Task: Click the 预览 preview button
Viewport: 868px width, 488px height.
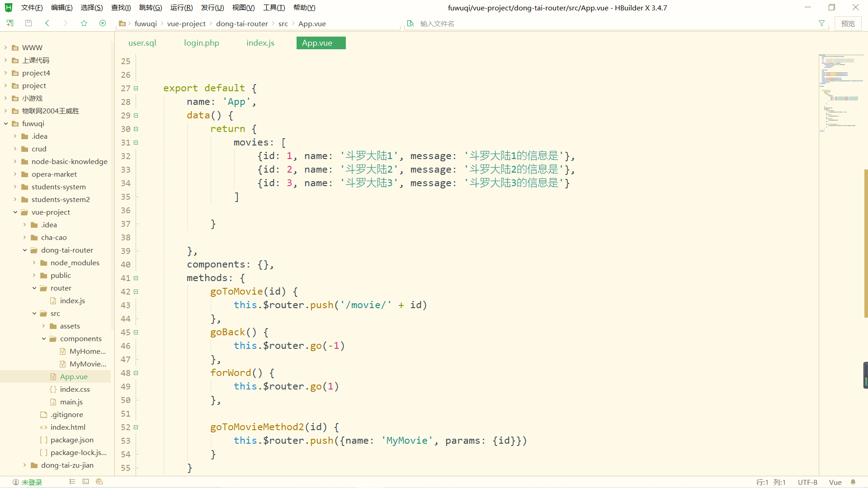Action: pyautogui.click(x=848, y=23)
